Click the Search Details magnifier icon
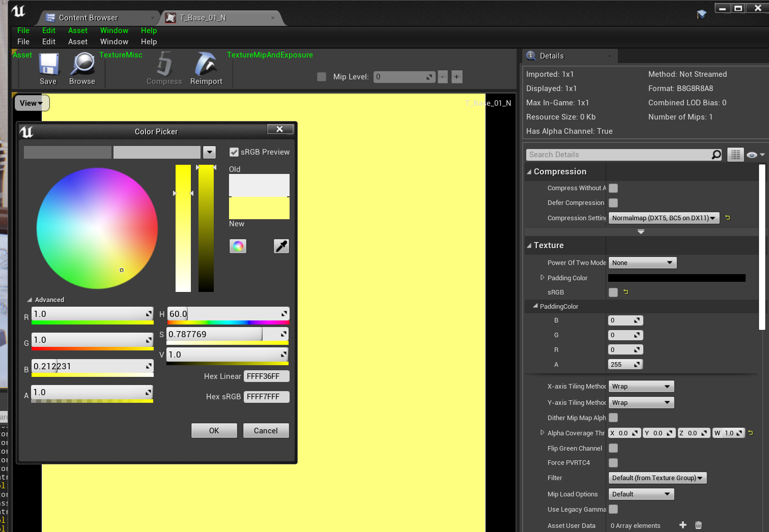The width and height of the screenshot is (769, 532). (x=716, y=155)
